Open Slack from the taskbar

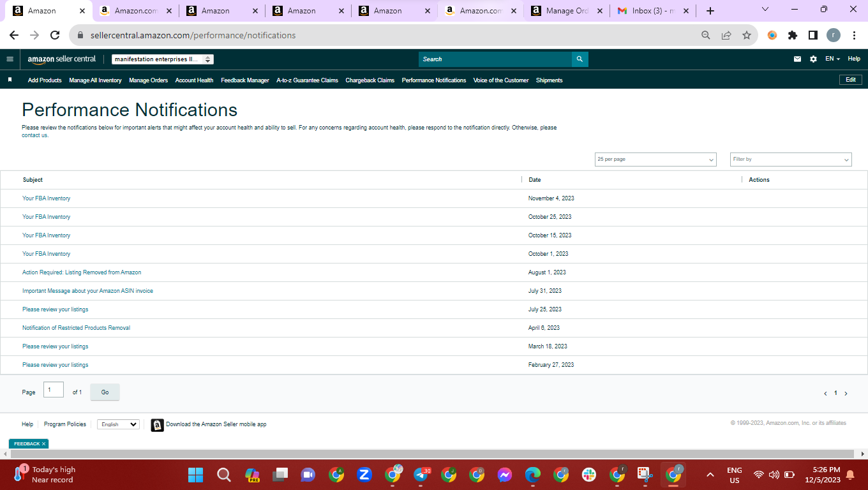click(x=589, y=475)
